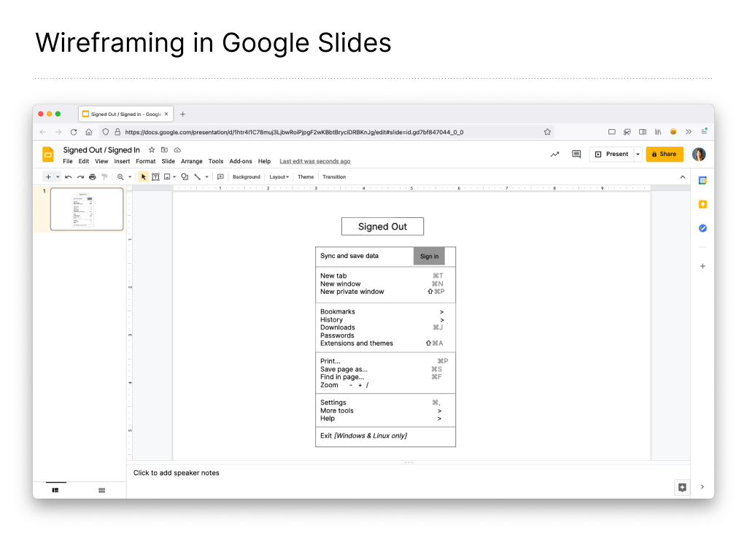Open comment history icon
Viewport: 747px width, 560px height.
pos(576,154)
